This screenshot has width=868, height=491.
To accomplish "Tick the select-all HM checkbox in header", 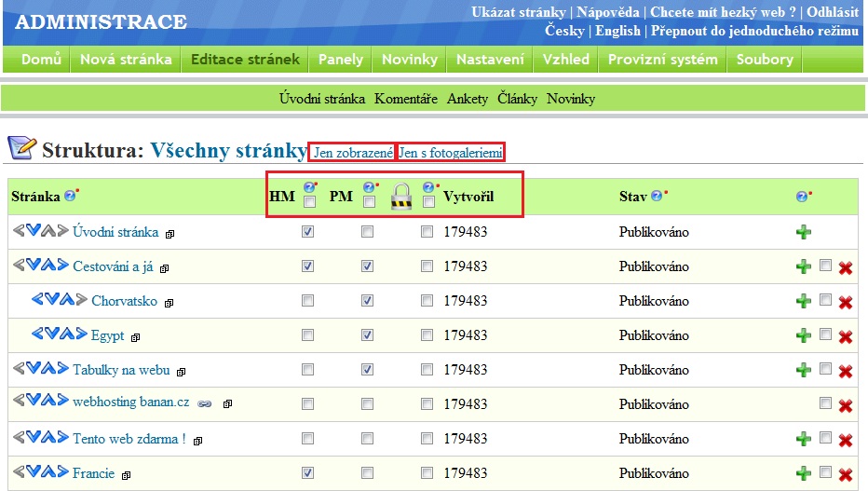I will click(309, 202).
